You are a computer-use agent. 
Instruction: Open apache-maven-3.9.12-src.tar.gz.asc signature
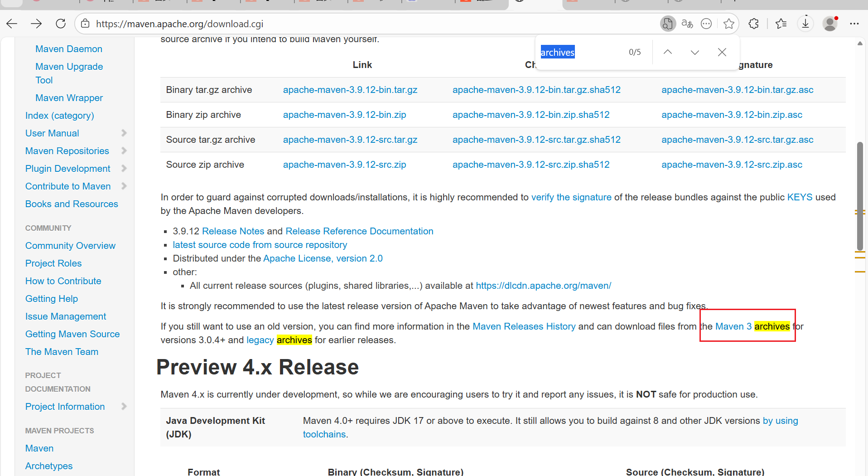pos(738,140)
